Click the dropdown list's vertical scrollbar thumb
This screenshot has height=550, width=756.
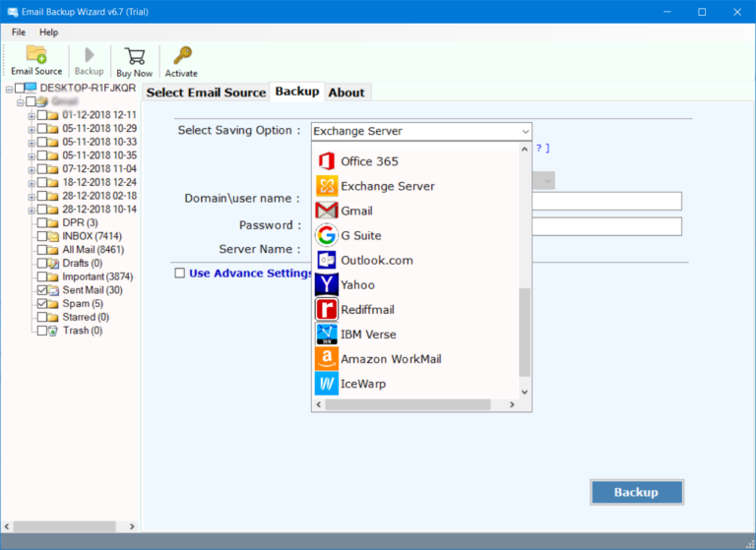(x=525, y=333)
